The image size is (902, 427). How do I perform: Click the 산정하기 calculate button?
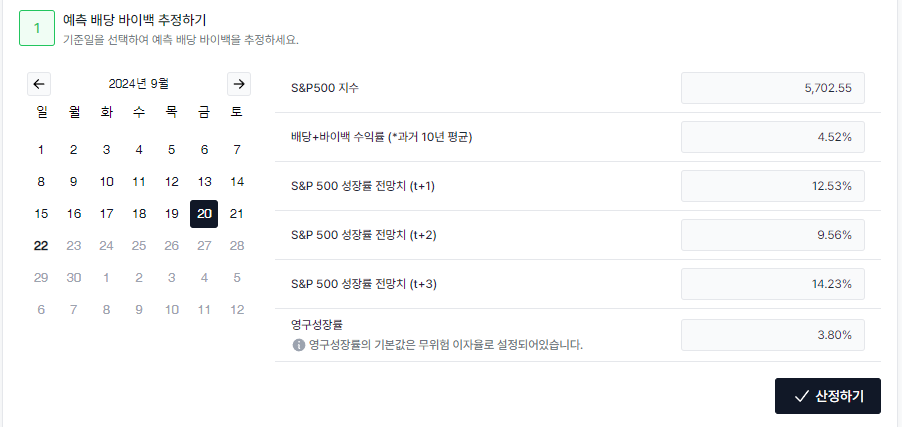point(828,396)
